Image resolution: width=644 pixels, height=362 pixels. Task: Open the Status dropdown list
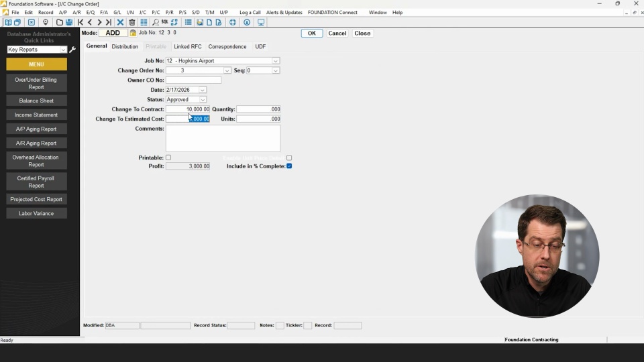[x=203, y=100]
